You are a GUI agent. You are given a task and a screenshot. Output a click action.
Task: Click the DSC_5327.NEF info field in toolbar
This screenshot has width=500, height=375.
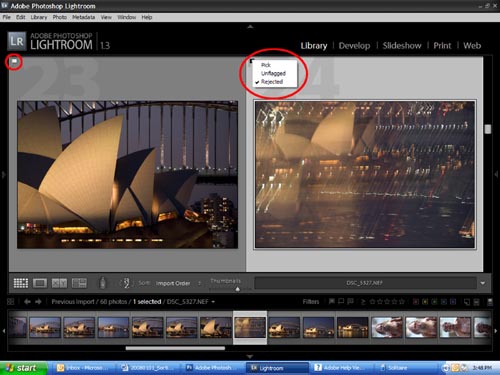tap(365, 283)
